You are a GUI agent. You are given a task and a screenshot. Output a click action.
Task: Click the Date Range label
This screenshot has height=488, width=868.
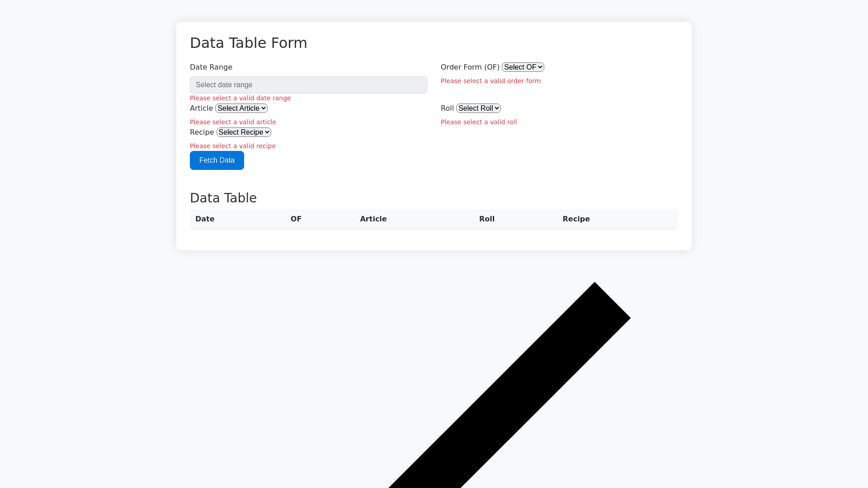point(211,67)
